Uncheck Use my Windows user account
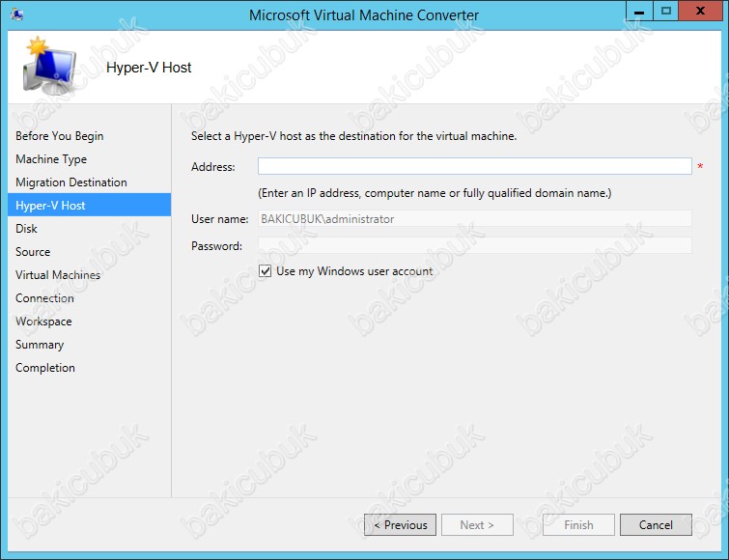Screen dimensions: 729x560 point(265,271)
